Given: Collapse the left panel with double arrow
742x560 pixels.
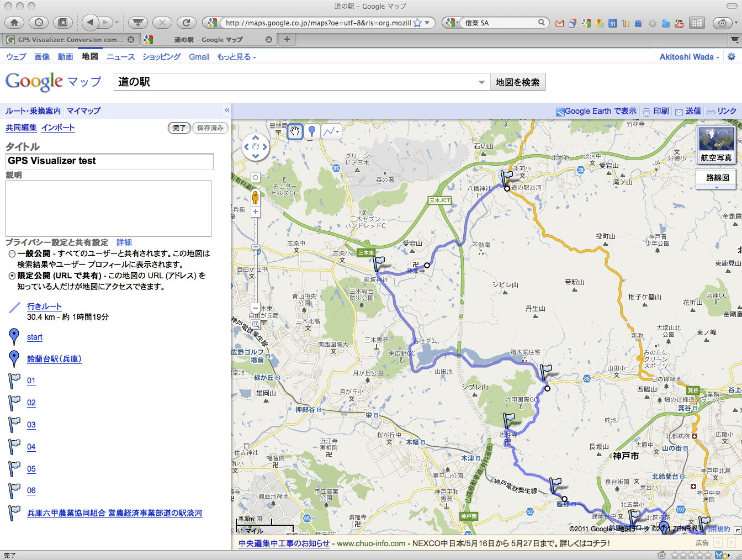Looking at the screenshot, I should point(226,110).
